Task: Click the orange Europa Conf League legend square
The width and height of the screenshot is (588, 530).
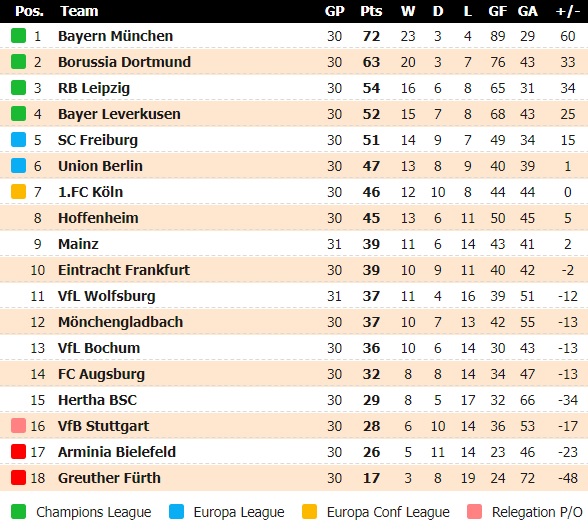Action: pos(309,512)
